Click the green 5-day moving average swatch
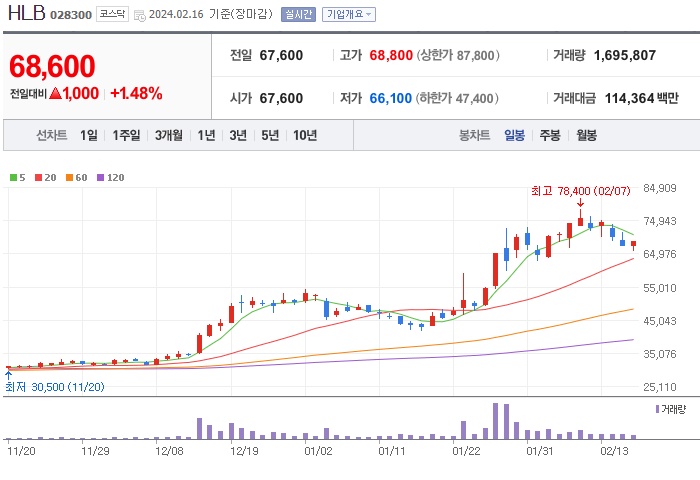Screen dimensions: 700x480 (x=13, y=178)
